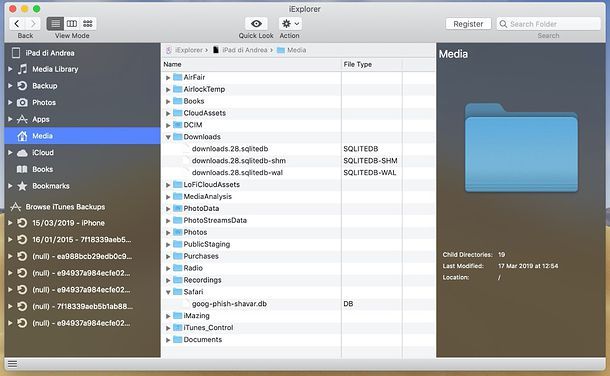The image size is (610, 376).
Task: Select the PhotoData folder icon
Action: [178, 208]
